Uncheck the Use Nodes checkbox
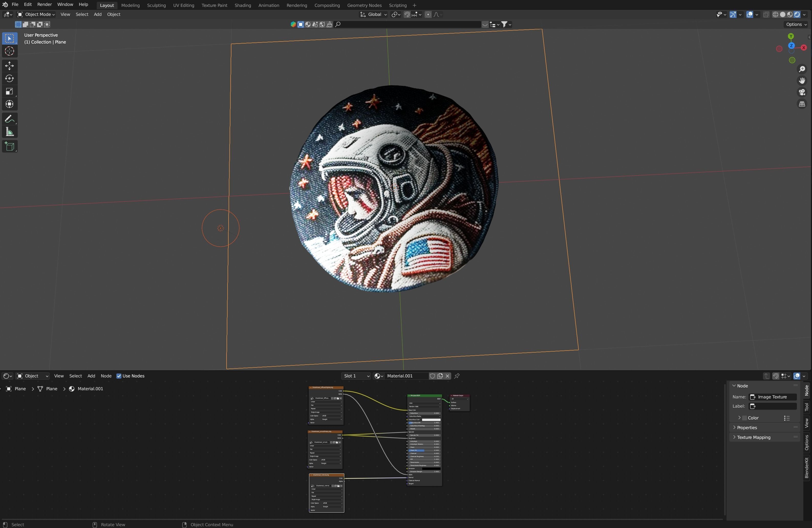Screen dimensions: 812x528 119,376
